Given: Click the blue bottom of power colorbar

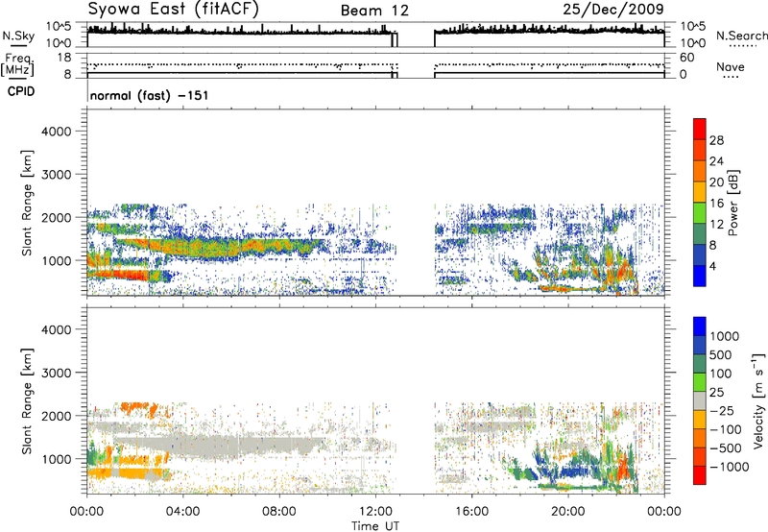Looking at the screenshot, I should (700, 276).
